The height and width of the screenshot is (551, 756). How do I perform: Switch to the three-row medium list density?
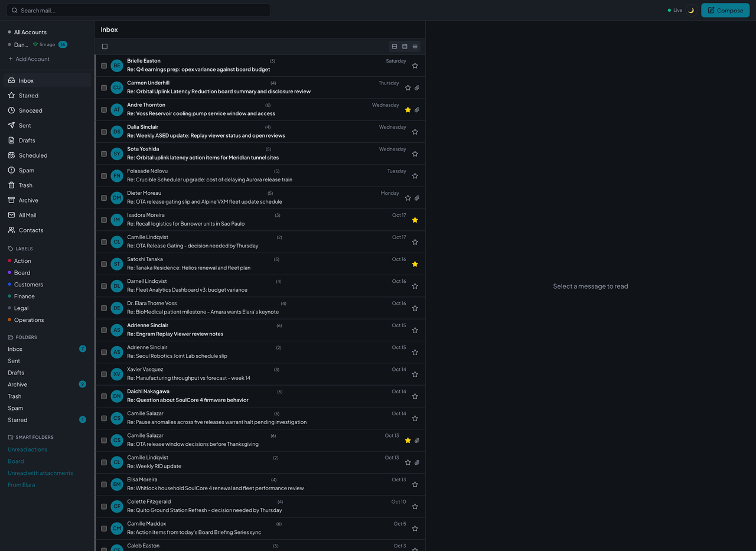tap(405, 47)
